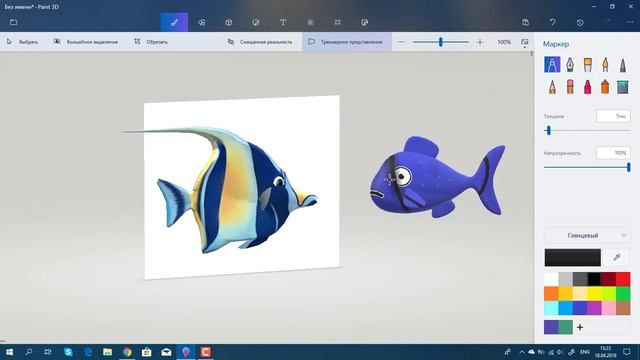Choose the yellow color swatch
The width and height of the screenshot is (640, 360).
point(594,293)
